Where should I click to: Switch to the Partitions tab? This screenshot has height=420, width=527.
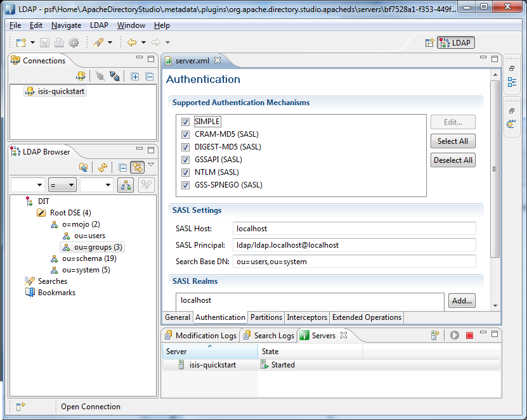click(266, 317)
